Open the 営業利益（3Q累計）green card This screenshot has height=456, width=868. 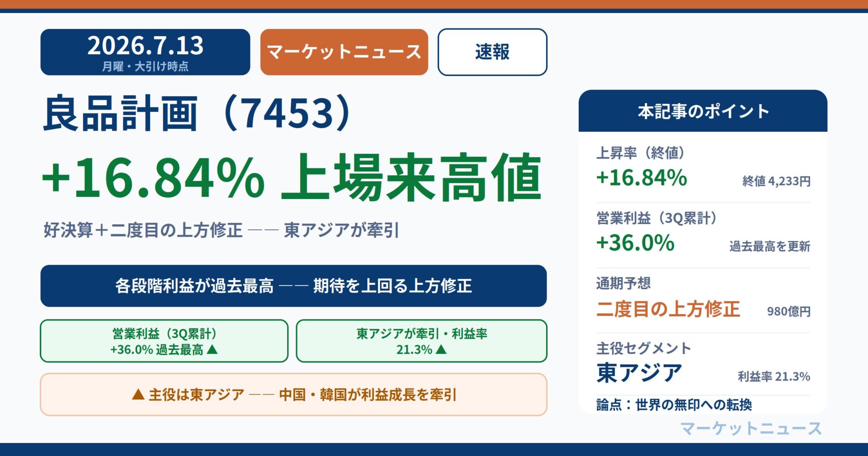click(x=164, y=341)
